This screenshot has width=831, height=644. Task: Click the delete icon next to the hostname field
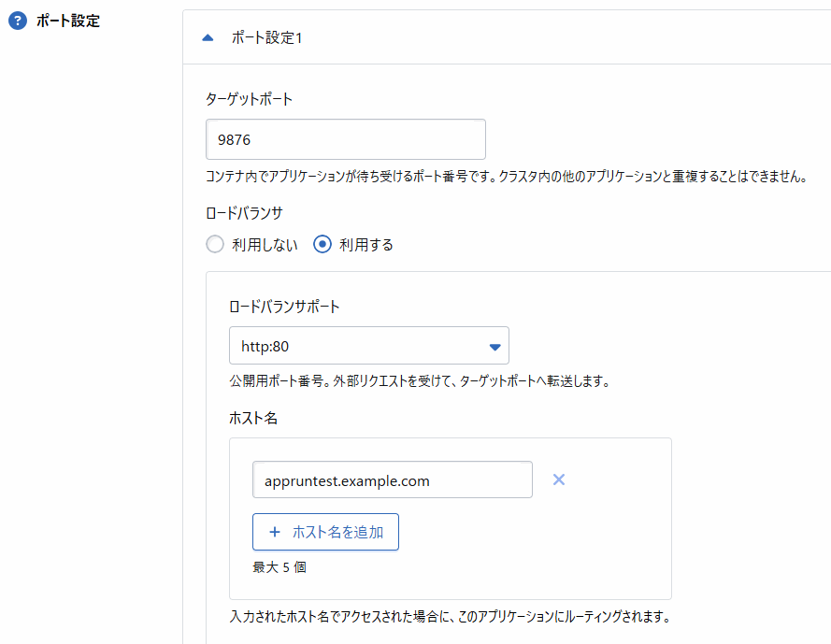[558, 479]
